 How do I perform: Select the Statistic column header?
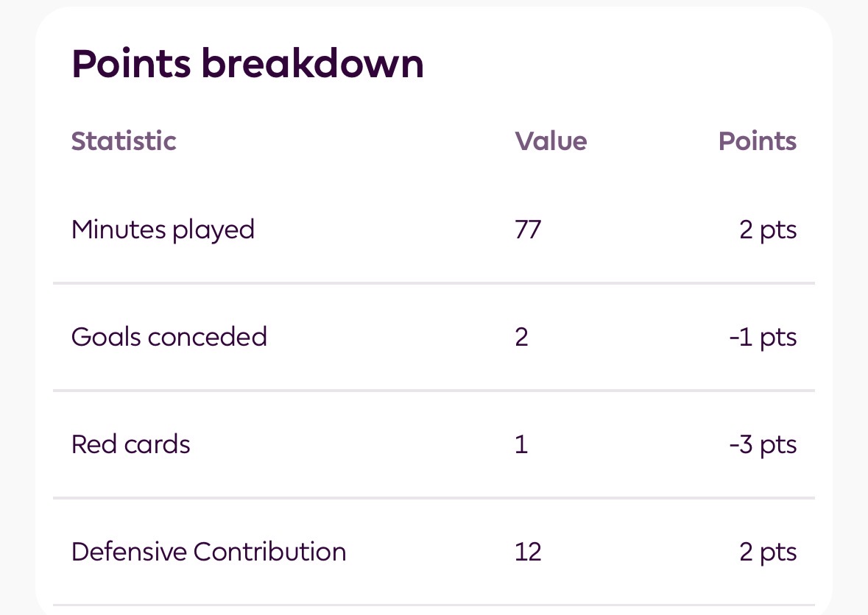tap(124, 141)
